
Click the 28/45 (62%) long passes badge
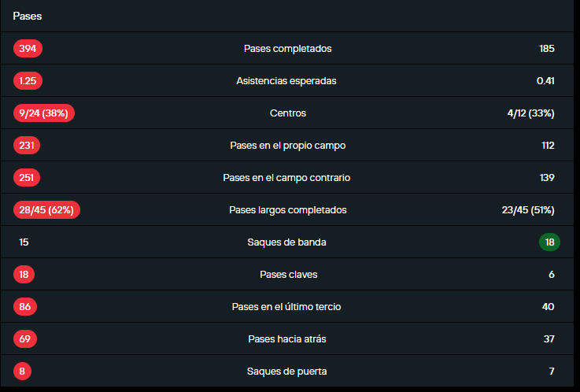pyautogui.click(x=47, y=210)
